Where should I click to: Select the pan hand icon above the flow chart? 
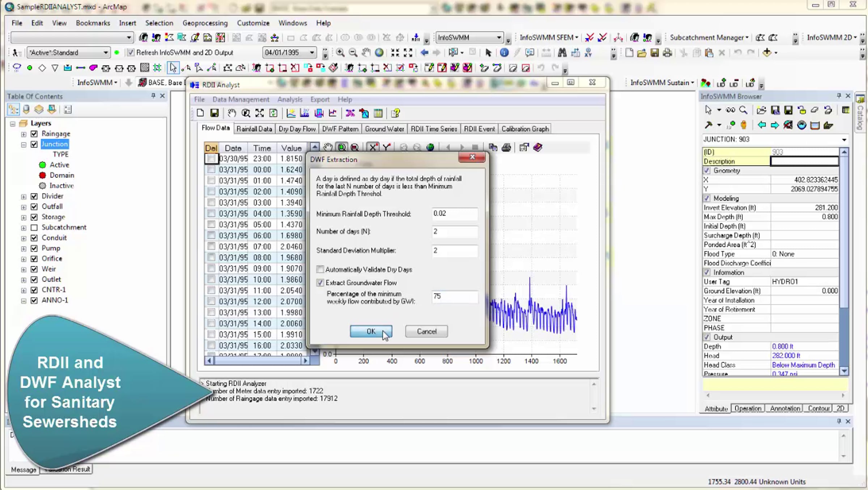tap(328, 147)
